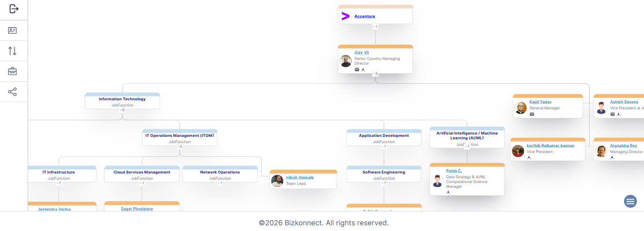This screenshot has height=231, width=644.
Task: Click the 'General Manager' title text
Action: click(545, 108)
